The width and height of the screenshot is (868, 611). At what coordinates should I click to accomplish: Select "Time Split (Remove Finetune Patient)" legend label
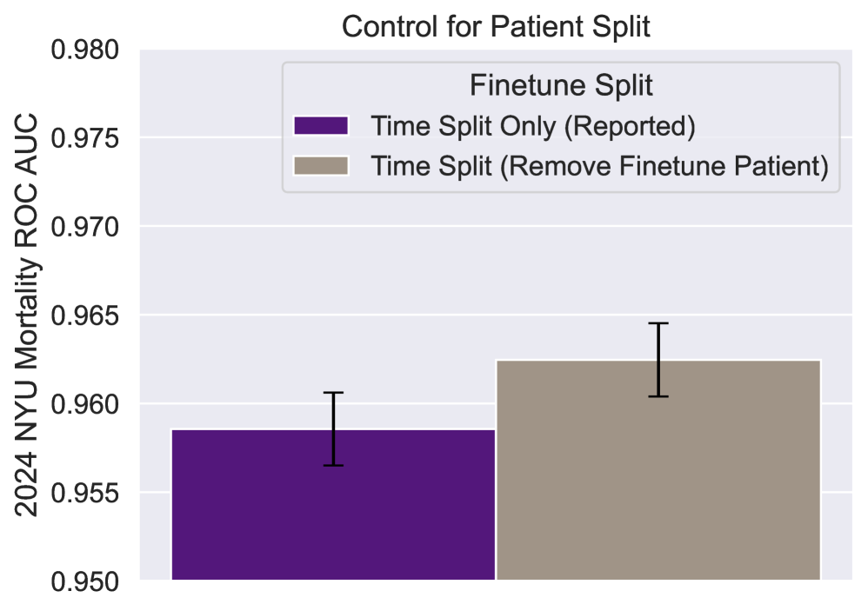point(599,165)
